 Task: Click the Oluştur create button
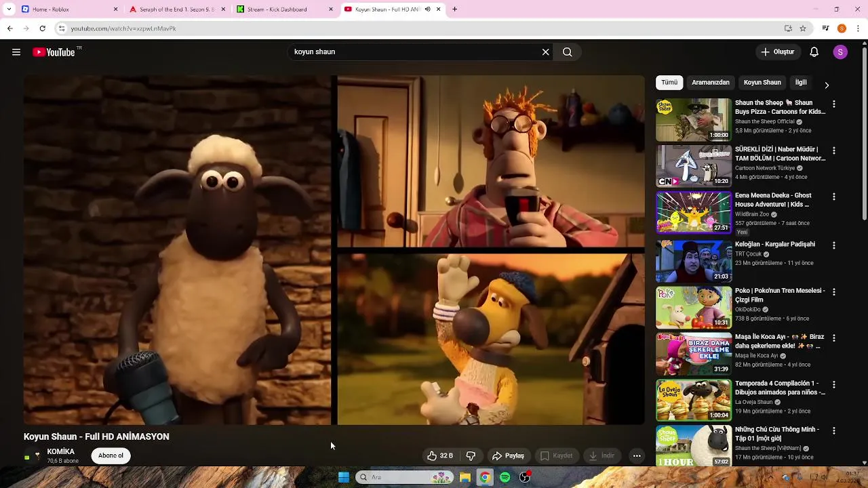coord(778,52)
